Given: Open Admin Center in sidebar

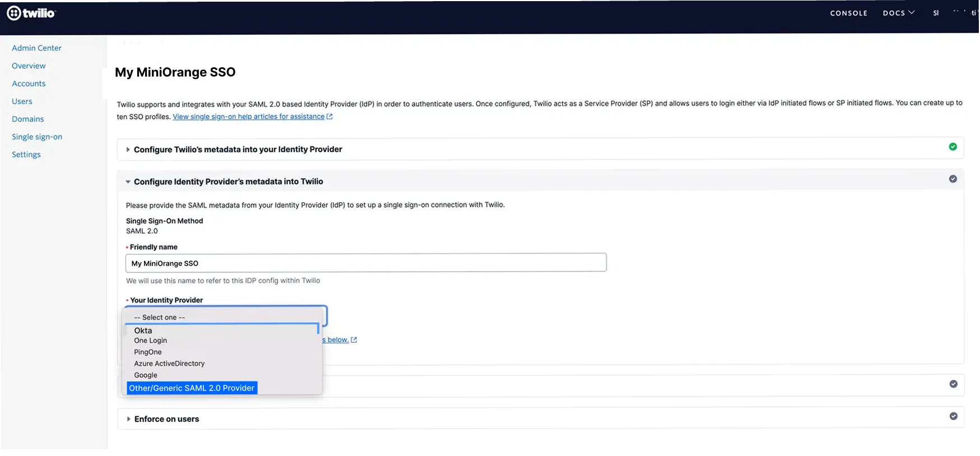Looking at the screenshot, I should pyautogui.click(x=36, y=48).
